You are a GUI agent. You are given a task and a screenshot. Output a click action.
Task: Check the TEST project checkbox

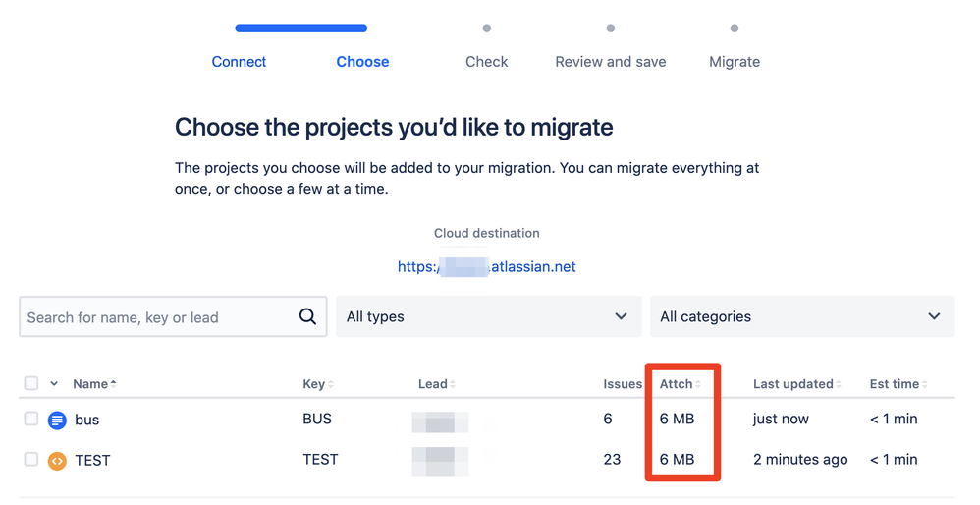click(31, 460)
